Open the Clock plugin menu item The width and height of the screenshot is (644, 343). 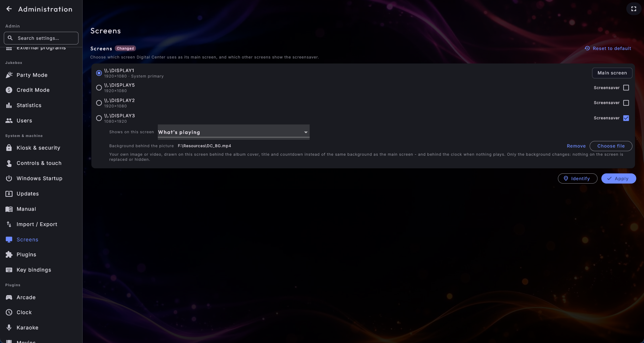point(41,312)
